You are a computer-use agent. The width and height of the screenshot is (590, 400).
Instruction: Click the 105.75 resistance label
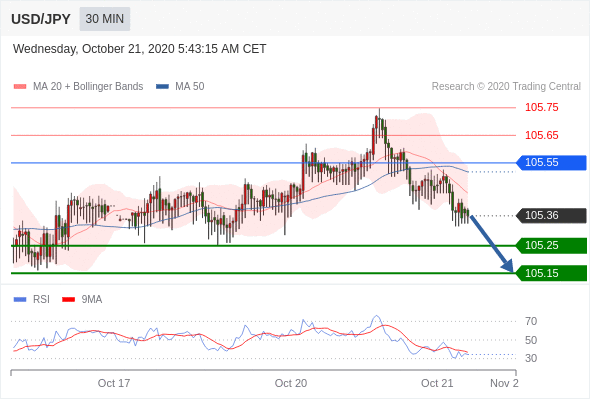[x=541, y=107]
